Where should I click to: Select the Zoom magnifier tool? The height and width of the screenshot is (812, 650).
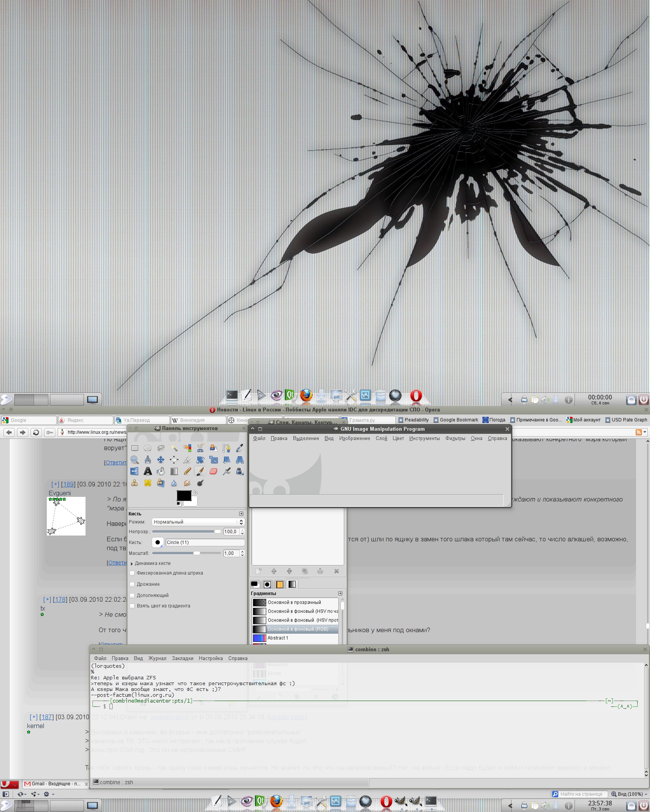click(x=135, y=459)
